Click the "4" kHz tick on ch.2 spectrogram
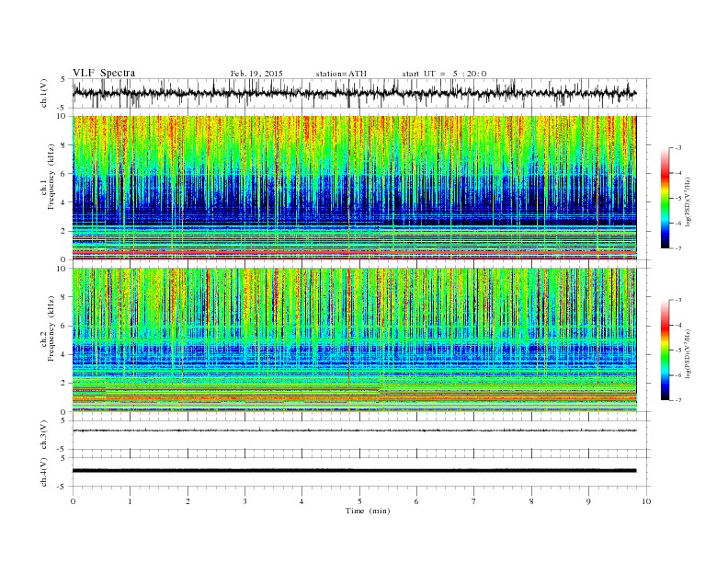The width and height of the screenshot is (728, 563). (x=64, y=355)
